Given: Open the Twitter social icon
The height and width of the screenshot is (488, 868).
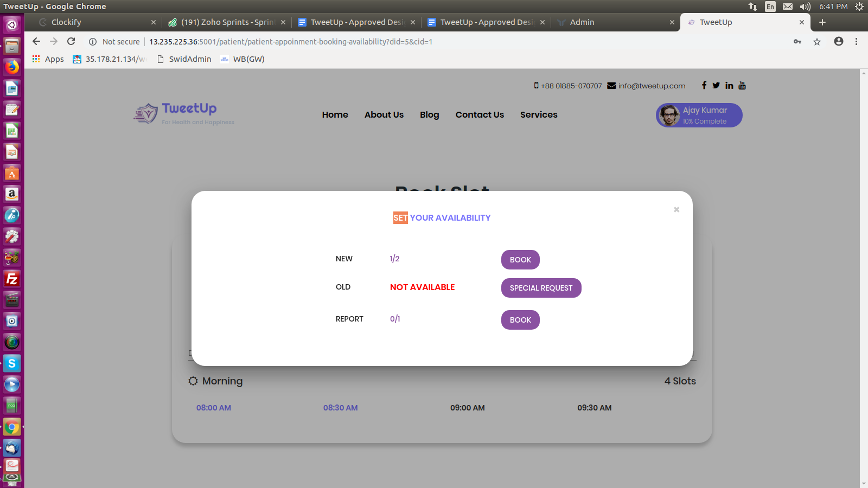Looking at the screenshot, I should click(x=716, y=85).
